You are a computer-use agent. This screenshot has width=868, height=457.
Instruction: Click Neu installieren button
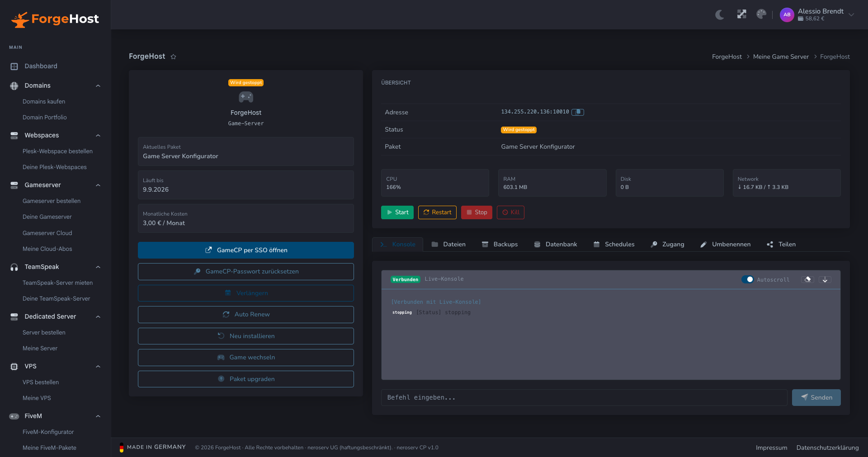tap(246, 336)
